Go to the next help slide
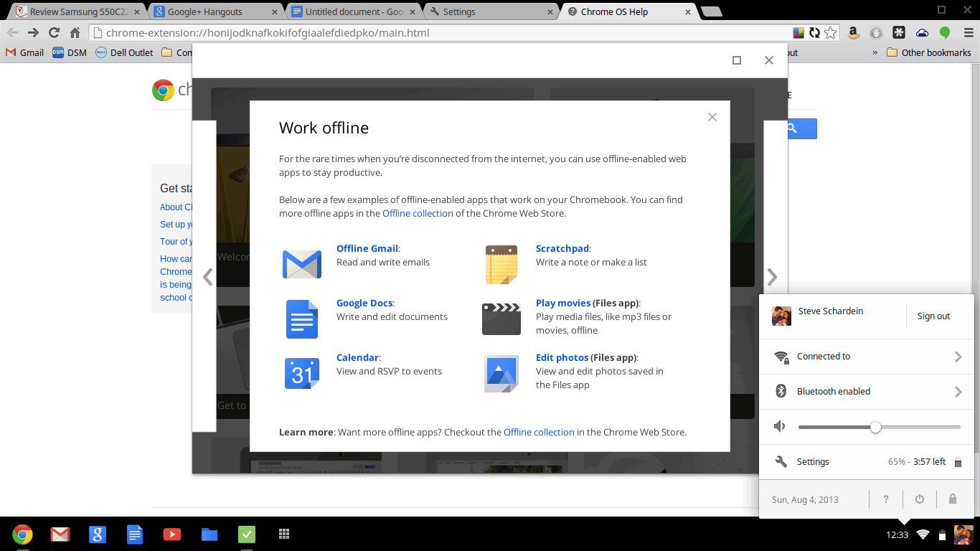Screen dimensions: 980x551 (x=772, y=277)
